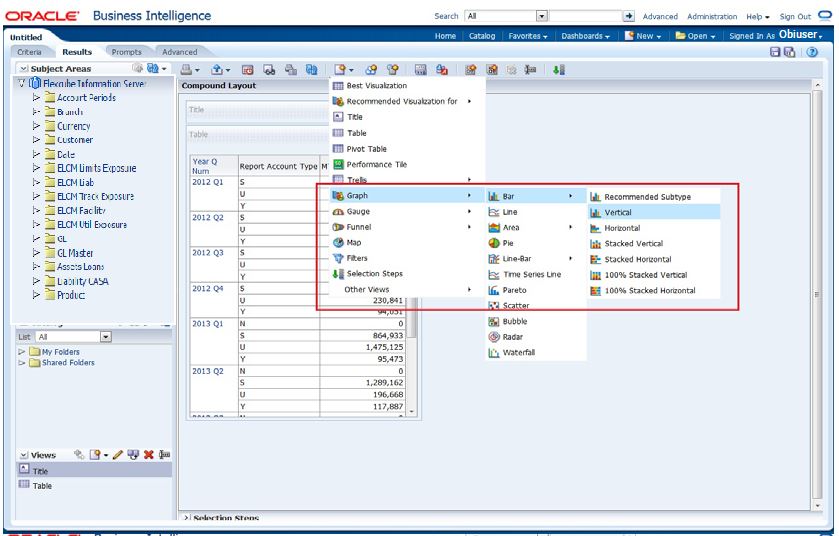The height and width of the screenshot is (536, 839).
Task: Open Other Views submenu
Action: coord(407,289)
